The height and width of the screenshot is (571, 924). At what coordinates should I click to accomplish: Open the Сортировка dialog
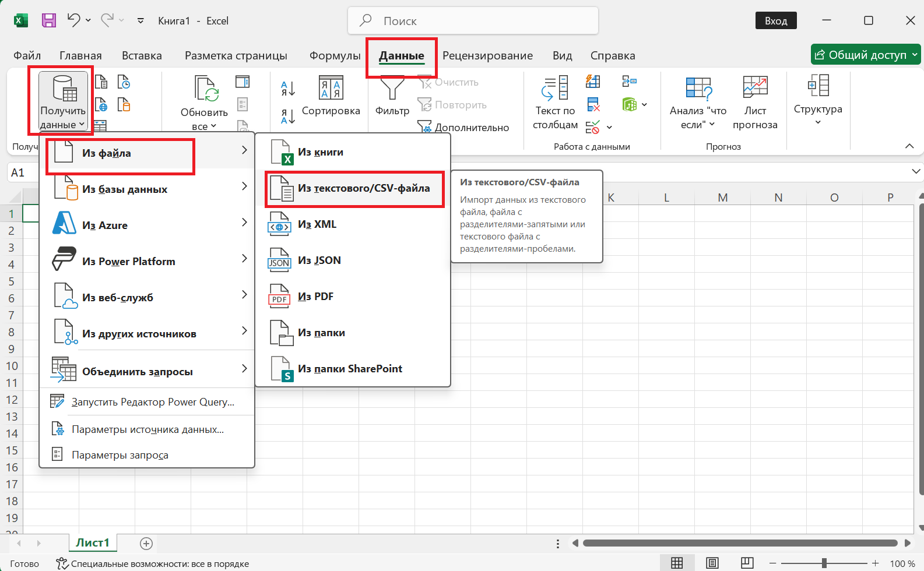[x=331, y=96]
